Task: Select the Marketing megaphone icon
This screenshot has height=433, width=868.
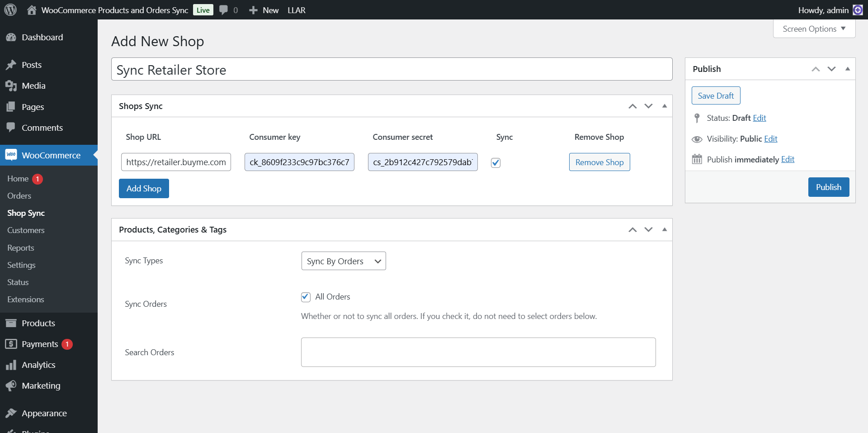Action: [x=12, y=385]
